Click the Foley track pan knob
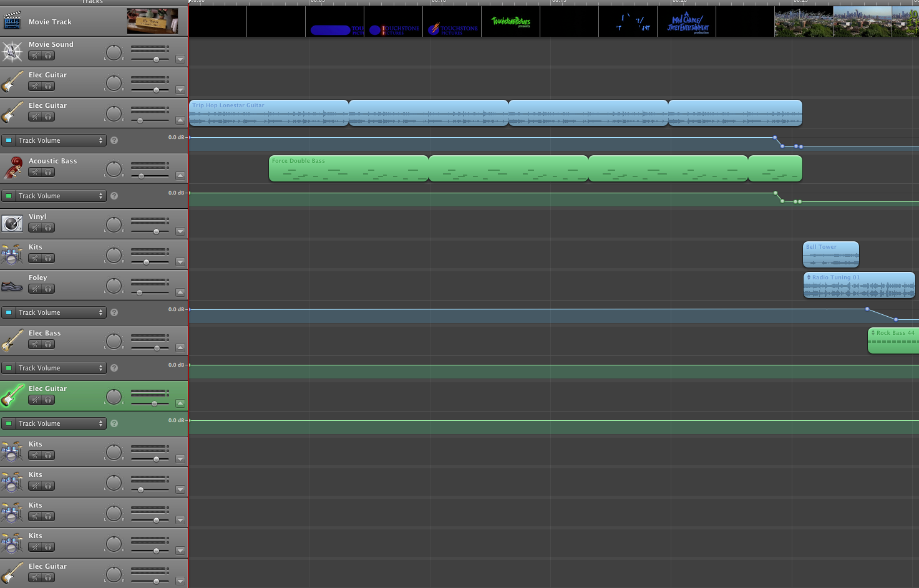 (114, 286)
